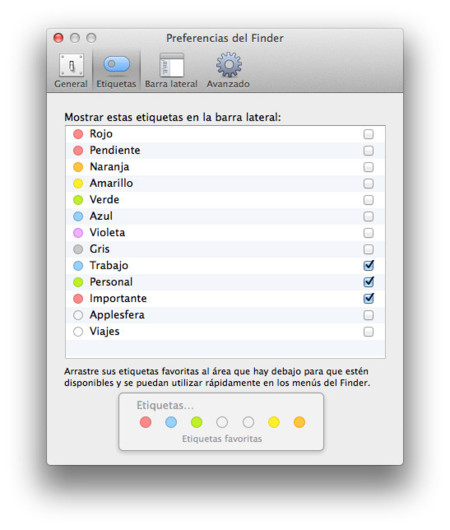
Task: Uncheck the Trabajo tag checkbox
Action: pyautogui.click(x=369, y=265)
